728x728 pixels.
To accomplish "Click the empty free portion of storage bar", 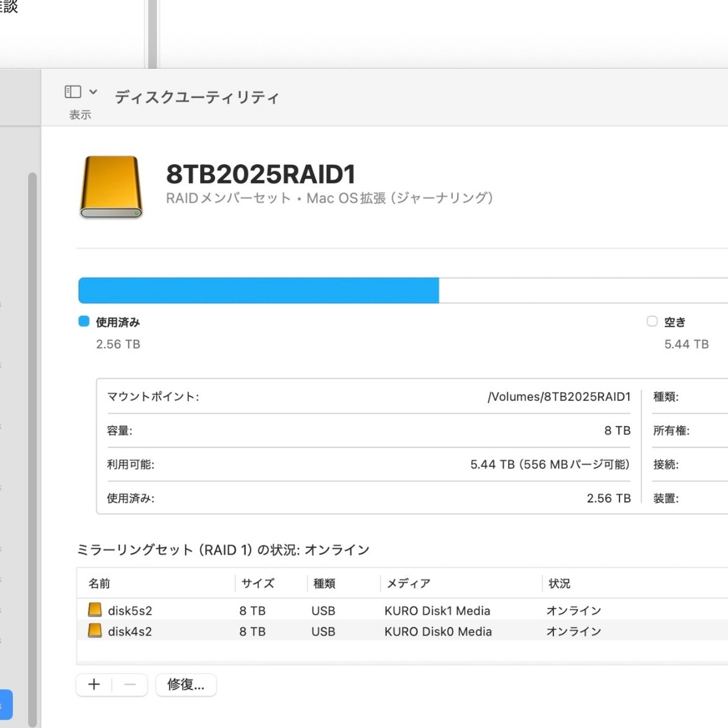I will pyautogui.click(x=582, y=290).
